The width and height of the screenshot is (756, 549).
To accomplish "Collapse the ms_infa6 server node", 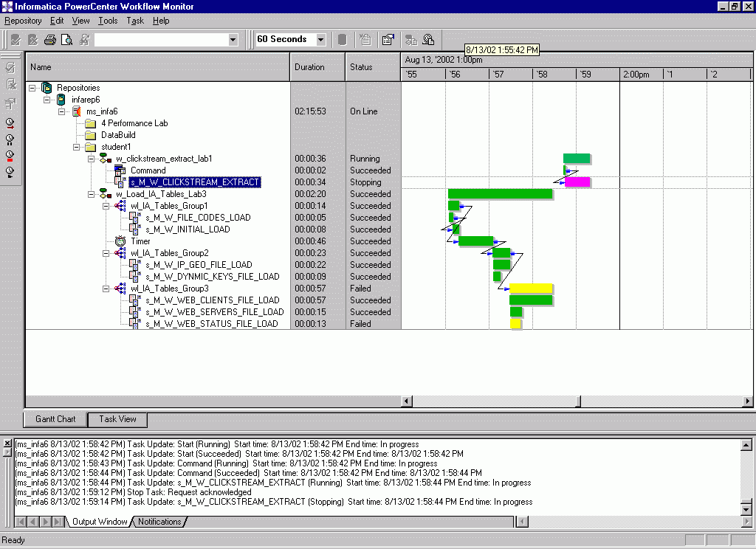I will tap(62, 111).
